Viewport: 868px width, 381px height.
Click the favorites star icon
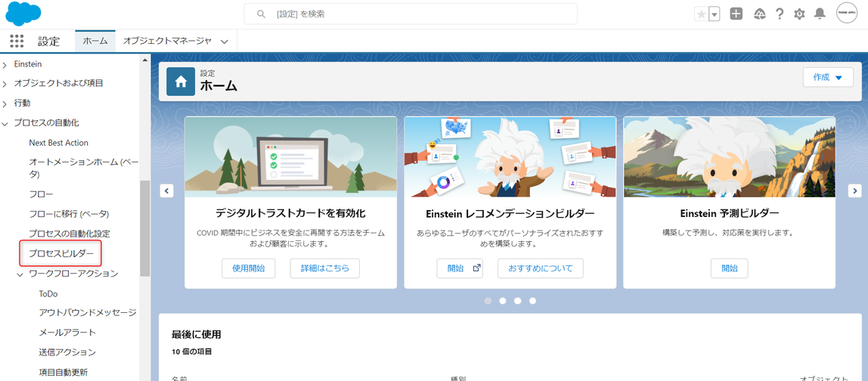tap(701, 14)
